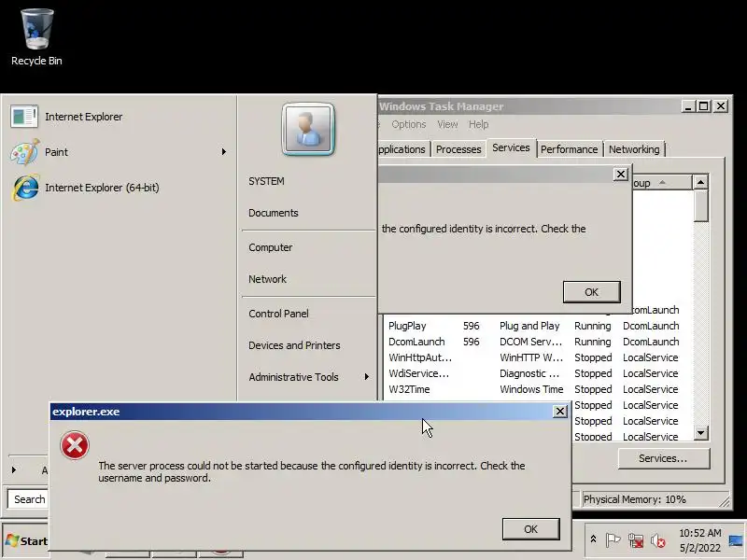Show hidden tray icons chevron
Screen dimensions: 747x560
coord(593,539)
